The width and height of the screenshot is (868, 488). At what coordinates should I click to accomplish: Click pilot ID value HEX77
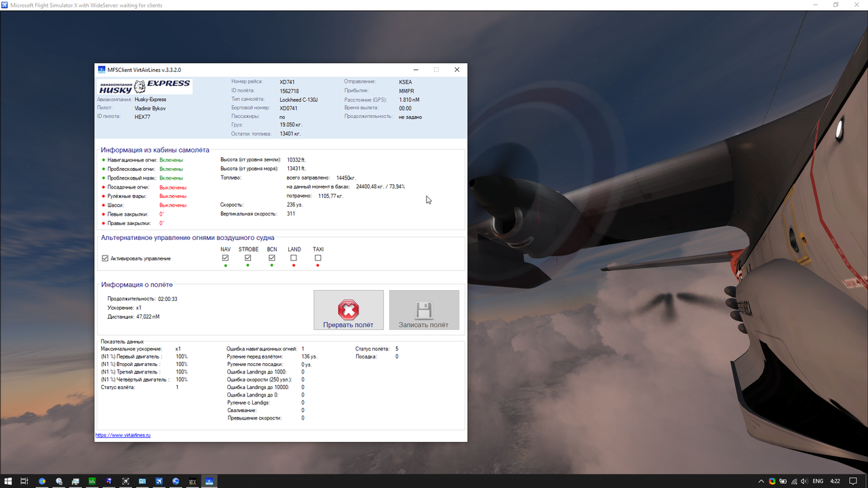(142, 117)
